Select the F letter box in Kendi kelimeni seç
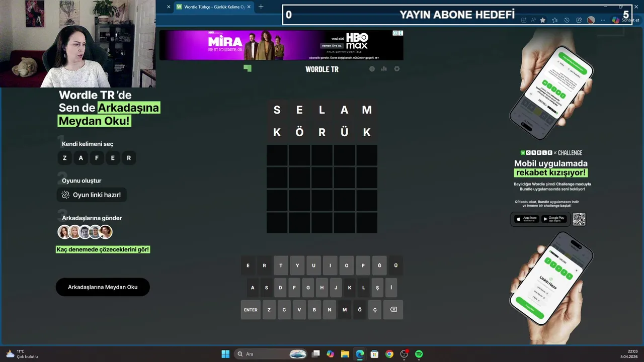Image resolution: width=644 pixels, height=362 pixels. (97, 158)
